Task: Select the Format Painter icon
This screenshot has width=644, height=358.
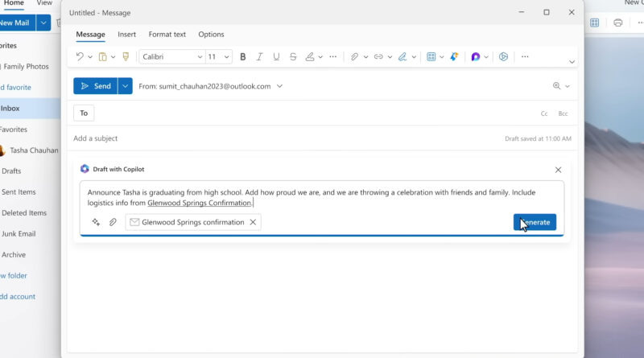Action: point(126,56)
